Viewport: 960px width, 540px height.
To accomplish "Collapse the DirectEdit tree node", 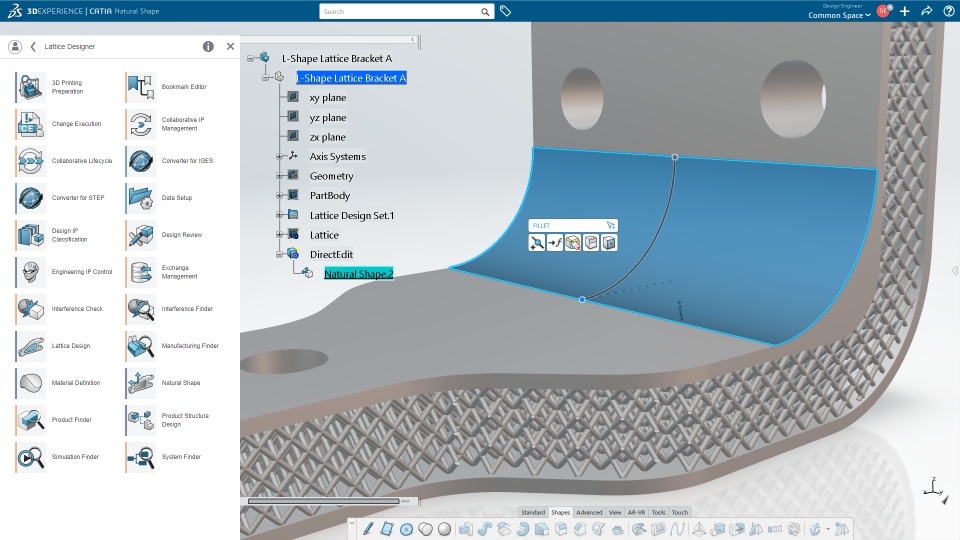I will click(x=279, y=254).
